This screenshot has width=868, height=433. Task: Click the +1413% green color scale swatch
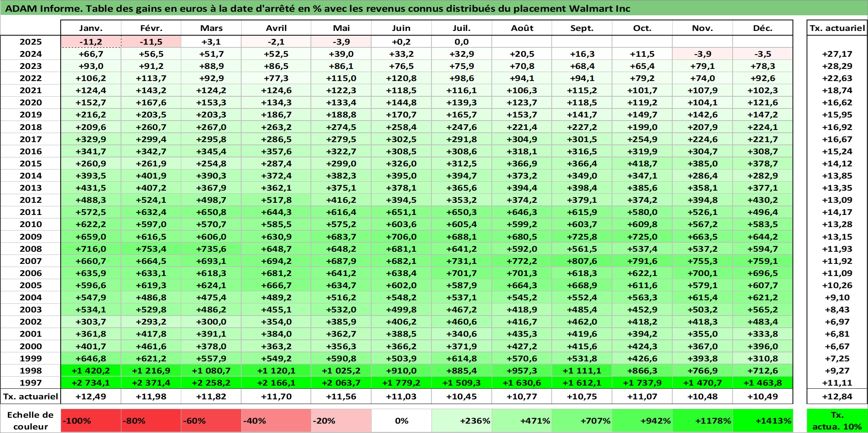763,421
